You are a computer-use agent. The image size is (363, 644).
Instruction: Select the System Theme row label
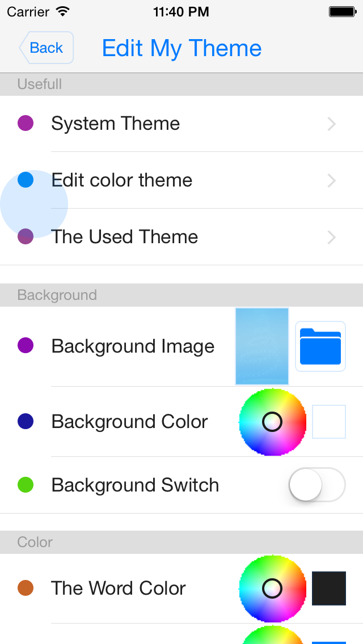coord(116,124)
